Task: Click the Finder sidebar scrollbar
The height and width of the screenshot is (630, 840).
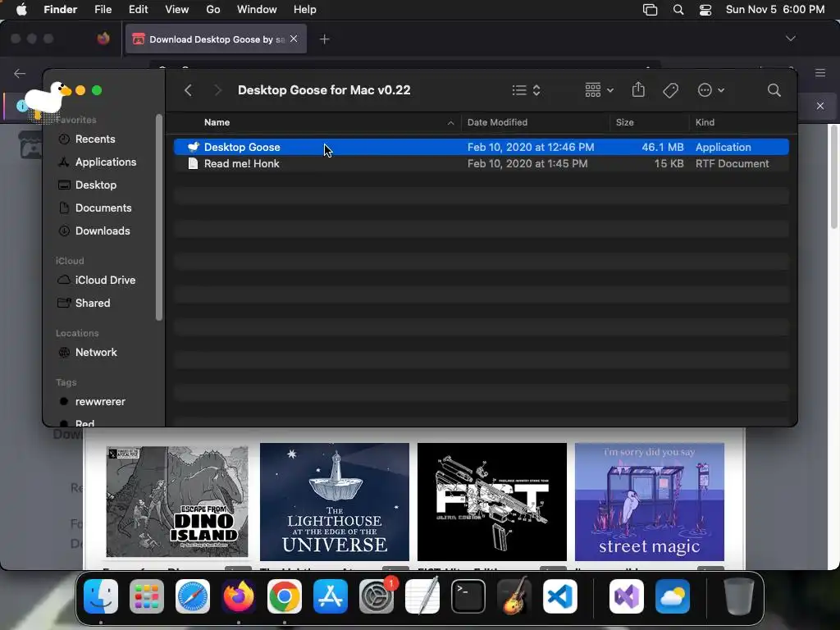Action: point(158,217)
